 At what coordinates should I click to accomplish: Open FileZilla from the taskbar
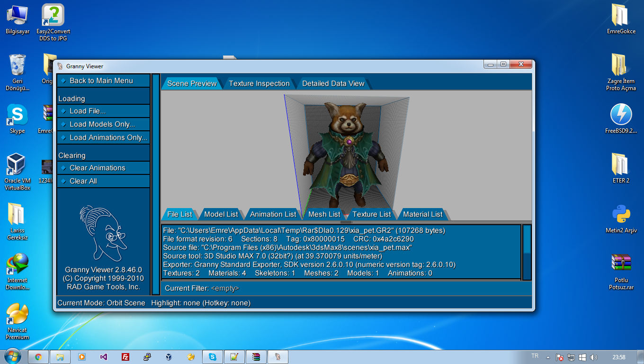coord(125,357)
